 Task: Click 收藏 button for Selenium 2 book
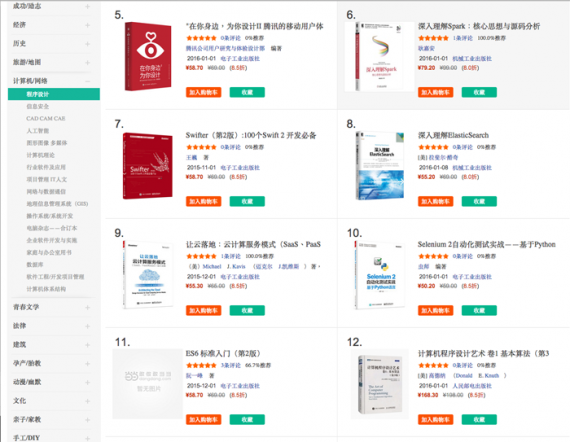479,310
